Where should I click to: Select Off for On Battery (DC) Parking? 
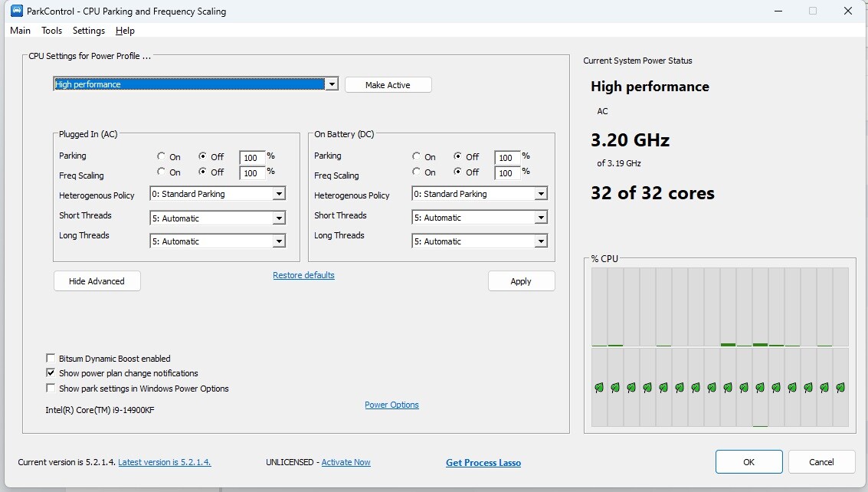(x=458, y=156)
